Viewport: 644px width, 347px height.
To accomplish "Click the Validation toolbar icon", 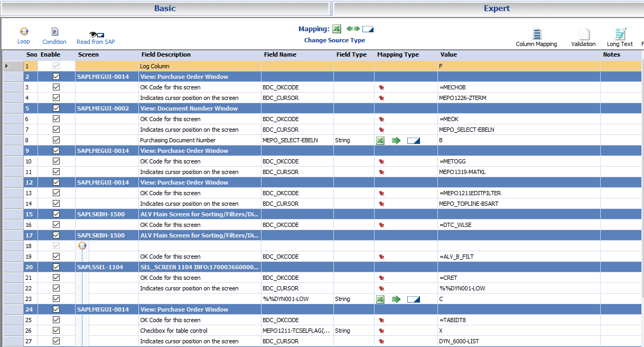I will (x=583, y=35).
